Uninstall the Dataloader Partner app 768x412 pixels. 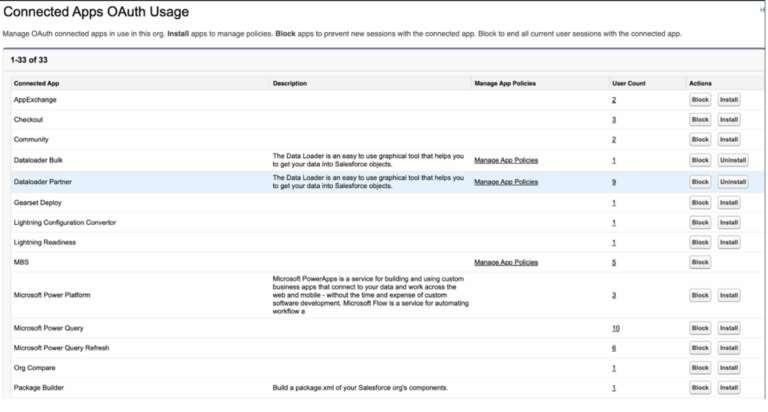coord(733,182)
